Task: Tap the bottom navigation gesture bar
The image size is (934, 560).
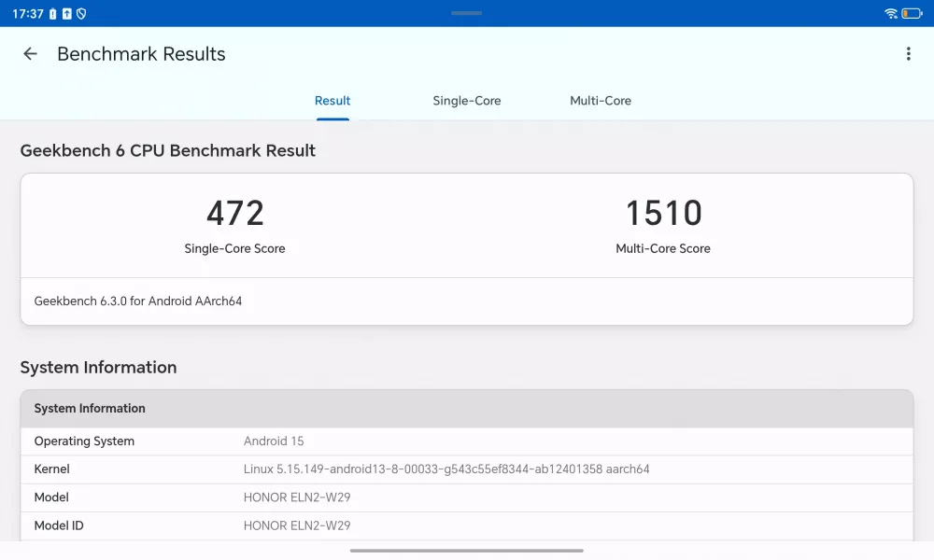Action: tap(466, 551)
